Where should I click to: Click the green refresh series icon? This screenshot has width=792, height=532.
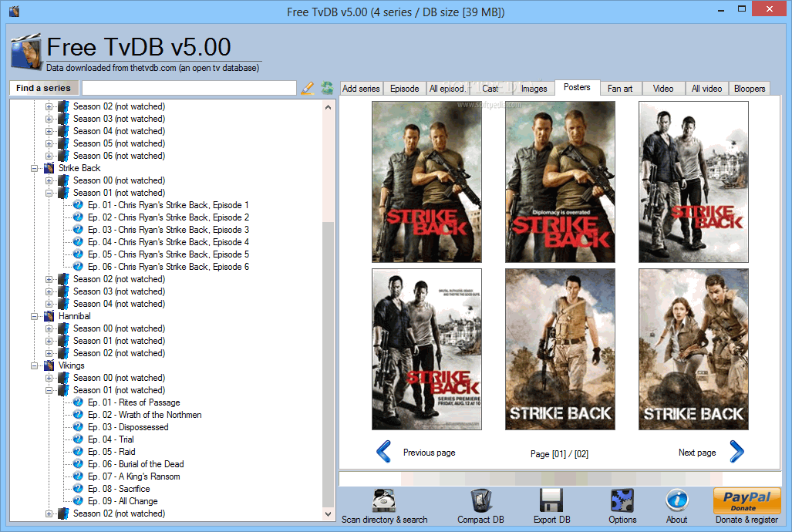(x=327, y=88)
